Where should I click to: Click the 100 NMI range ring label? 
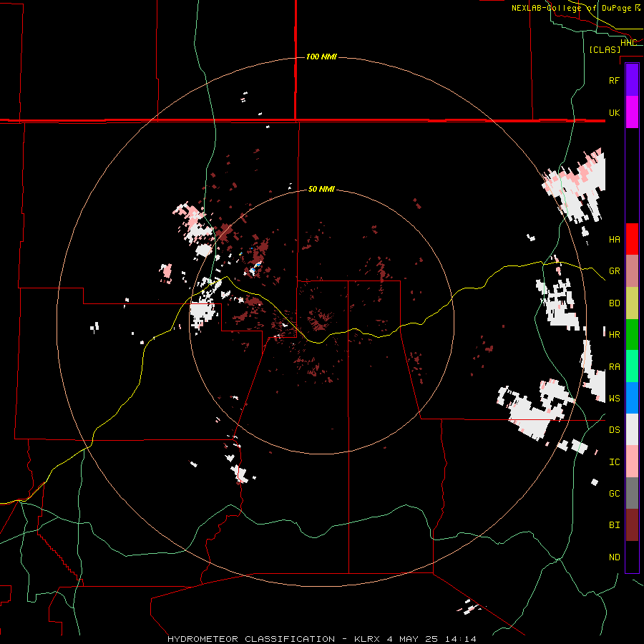[x=321, y=57]
